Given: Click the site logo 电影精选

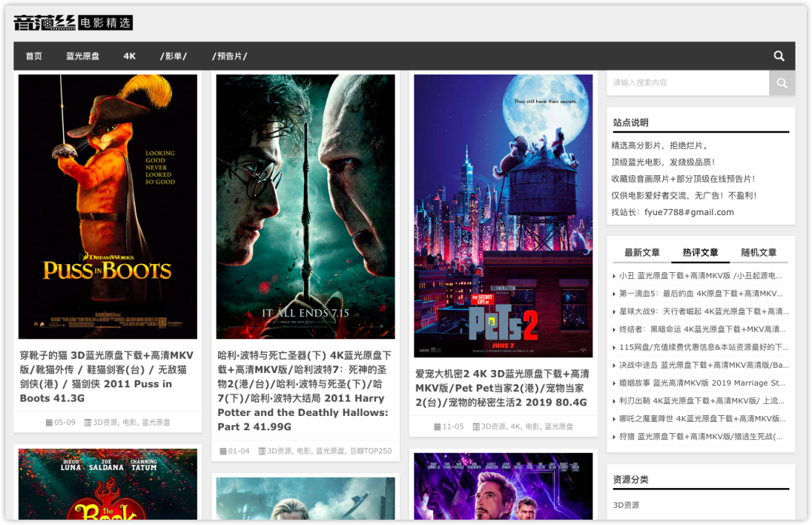Looking at the screenshot, I should click(73, 23).
